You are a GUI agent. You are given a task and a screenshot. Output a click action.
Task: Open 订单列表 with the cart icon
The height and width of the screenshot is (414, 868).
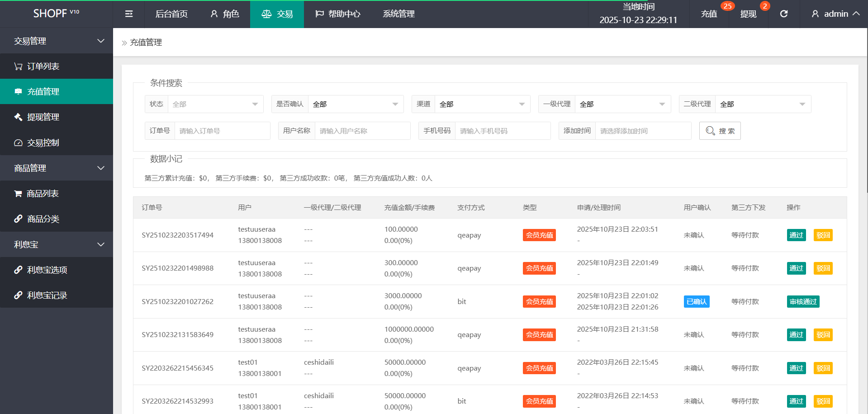point(43,67)
